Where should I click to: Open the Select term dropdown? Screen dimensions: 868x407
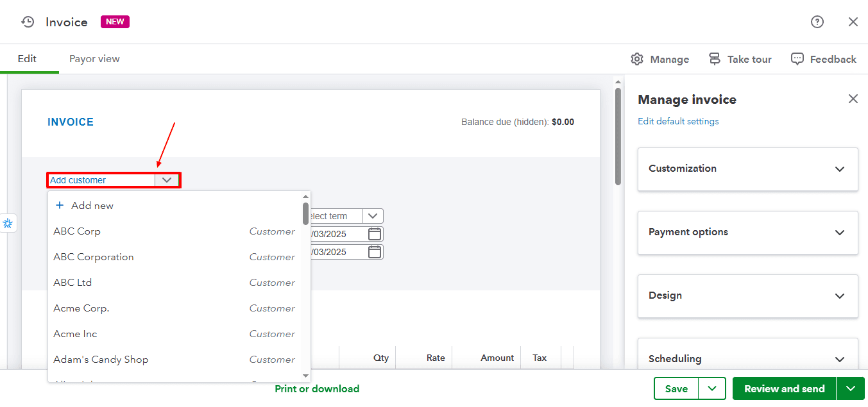tap(372, 216)
